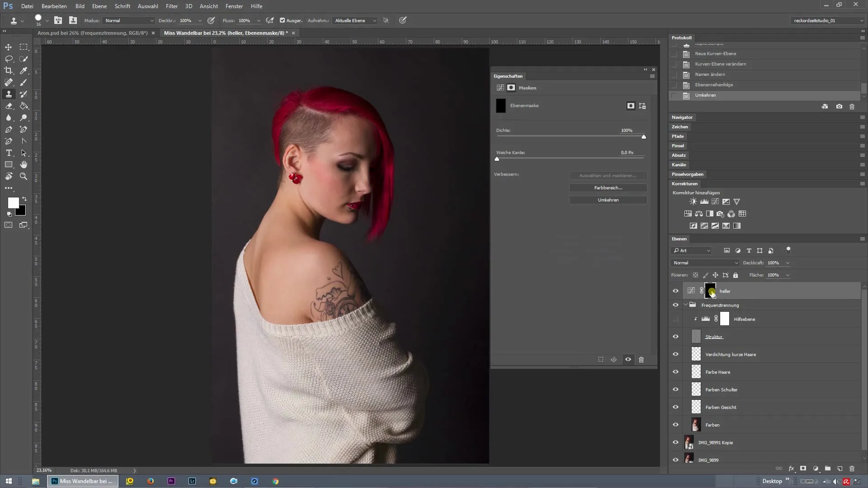Viewport: 868px width, 488px height.
Task: Open the Deckkr. opacity dropdown arrow
Action: tap(200, 21)
